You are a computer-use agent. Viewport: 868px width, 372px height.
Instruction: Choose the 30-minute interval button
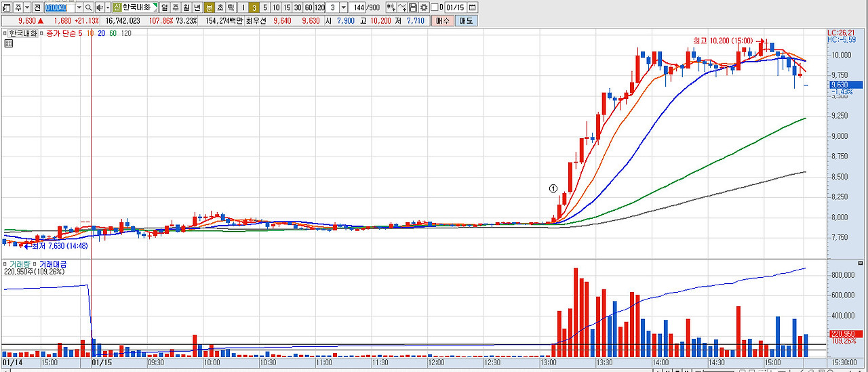(x=298, y=7)
